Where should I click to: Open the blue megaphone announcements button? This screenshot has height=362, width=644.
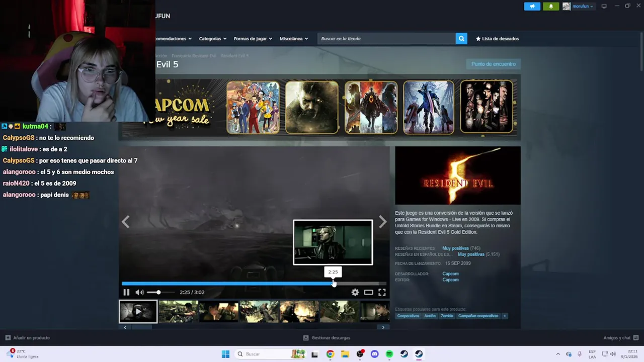532,7
